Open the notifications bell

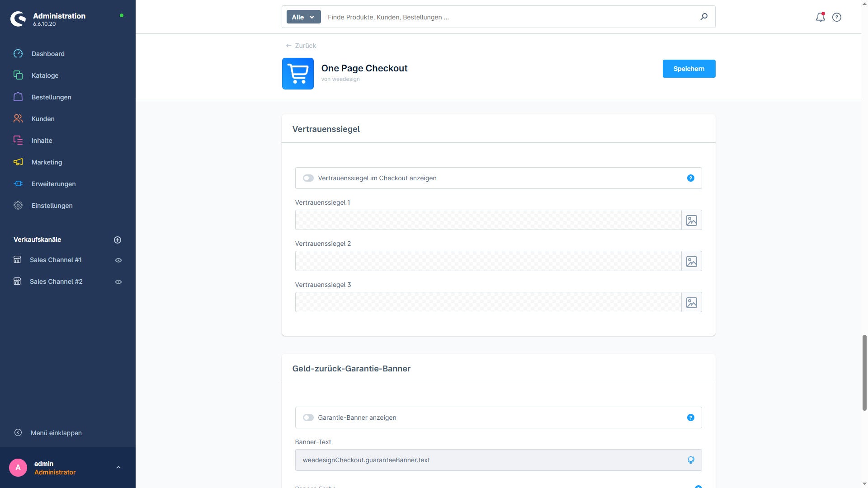(820, 17)
